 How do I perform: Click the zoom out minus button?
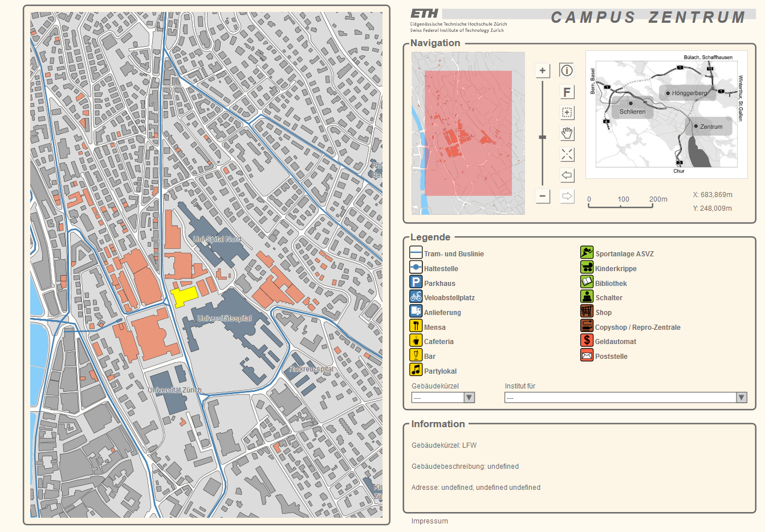coord(542,196)
